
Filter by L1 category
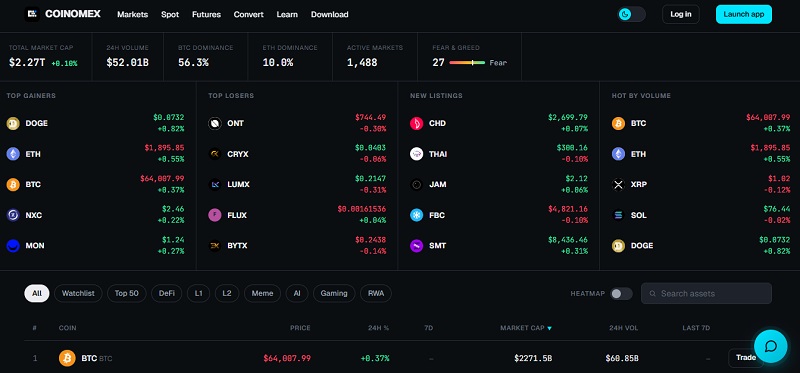pos(198,293)
